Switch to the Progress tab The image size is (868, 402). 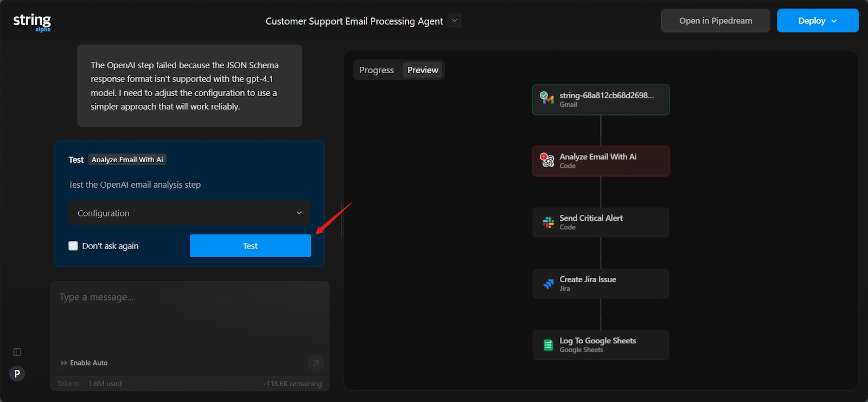376,70
